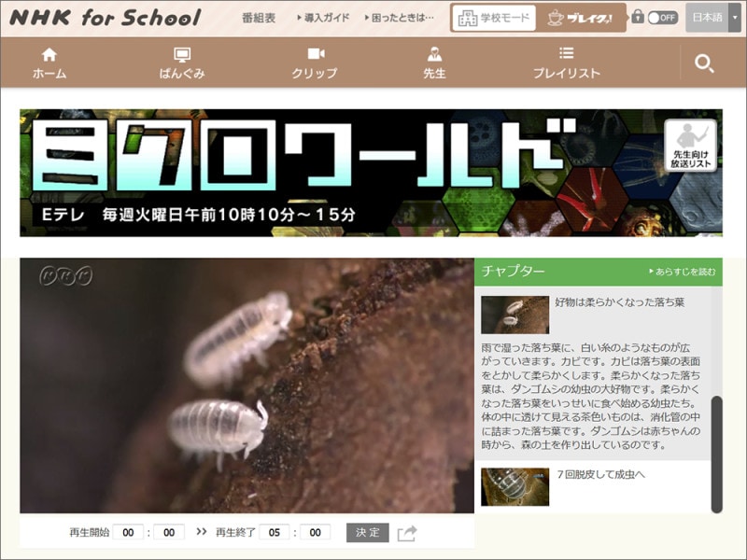Open the 日本語 language dropdown
Viewport: 747px width, 560px height.
pos(713,18)
